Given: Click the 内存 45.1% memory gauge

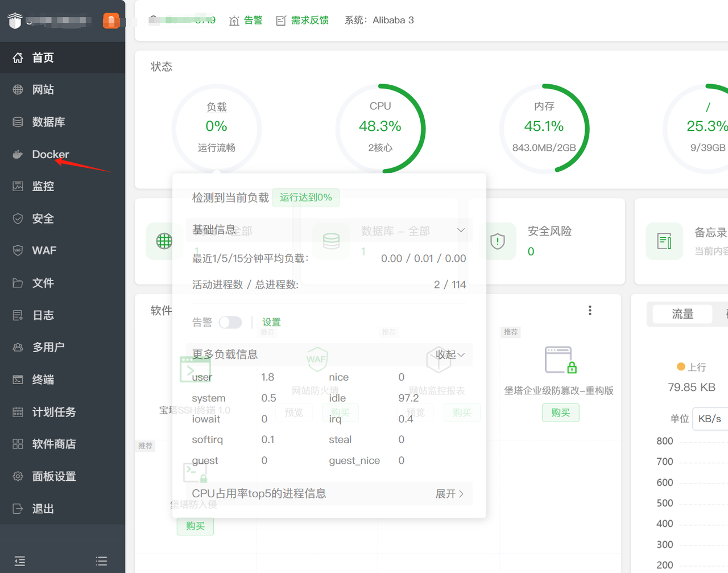Looking at the screenshot, I should click(x=544, y=128).
